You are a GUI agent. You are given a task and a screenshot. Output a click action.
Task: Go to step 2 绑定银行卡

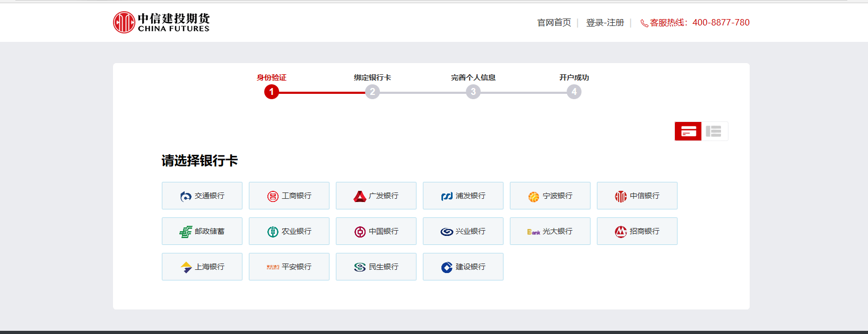pos(372,92)
